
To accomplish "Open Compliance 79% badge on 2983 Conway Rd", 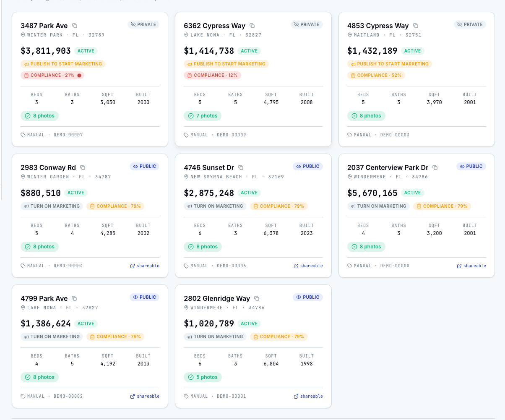I will click(115, 206).
